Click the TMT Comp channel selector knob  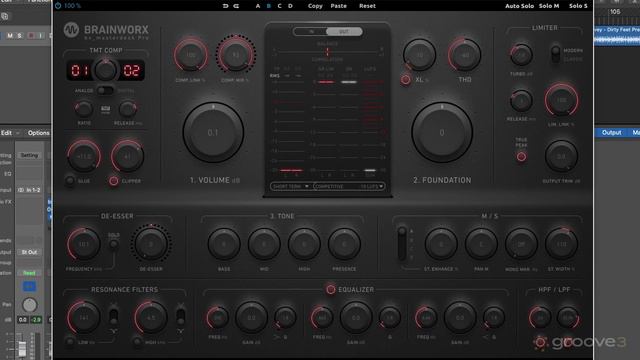pos(105,70)
